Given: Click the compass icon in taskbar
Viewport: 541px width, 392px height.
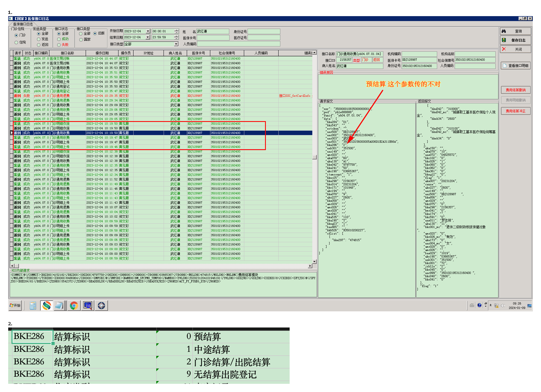Looking at the screenshot, I should [101, 306].
